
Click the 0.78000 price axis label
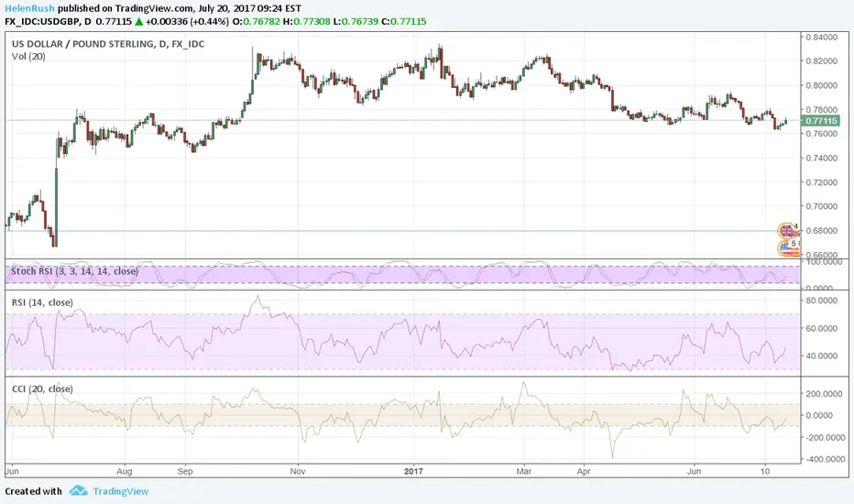pyautogui.click(x=821, y=110)
